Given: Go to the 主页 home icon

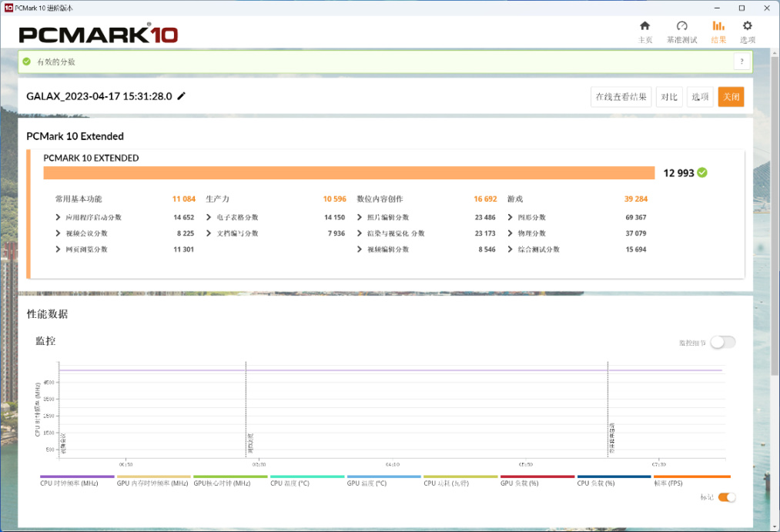Looking at the screenshot, I should pyautogui.click(x=644, y=26).
